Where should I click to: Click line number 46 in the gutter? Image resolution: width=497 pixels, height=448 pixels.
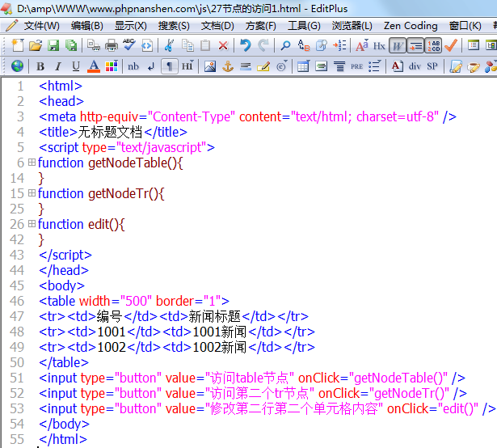[x=17, y=301]
